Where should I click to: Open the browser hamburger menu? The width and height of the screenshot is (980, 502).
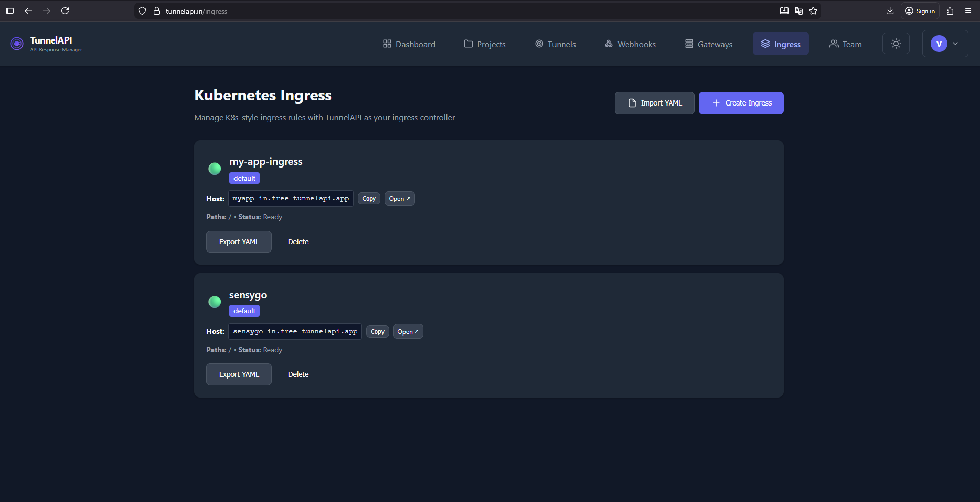[968, 11]
